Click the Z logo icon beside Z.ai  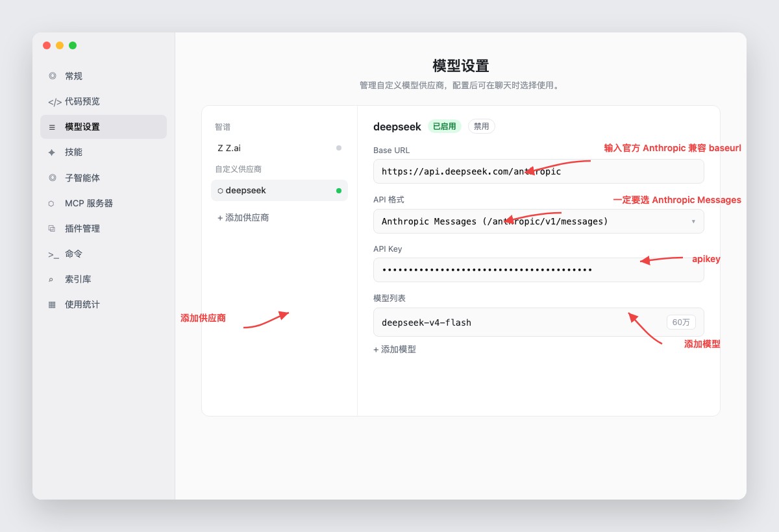(220, 148)
